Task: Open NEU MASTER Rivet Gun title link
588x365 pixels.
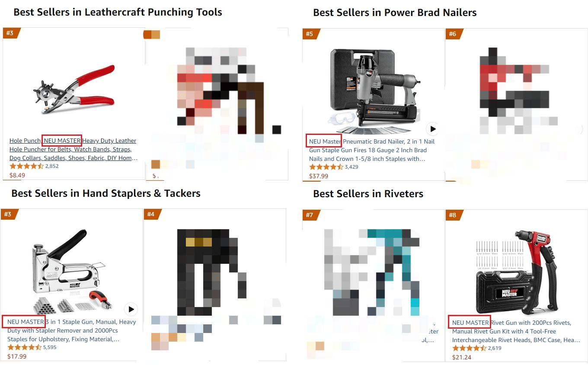Action: pos(516,331)
